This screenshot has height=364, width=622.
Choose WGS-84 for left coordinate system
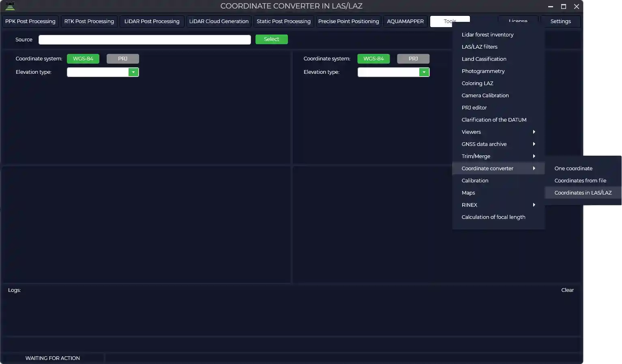coord(83,59)
